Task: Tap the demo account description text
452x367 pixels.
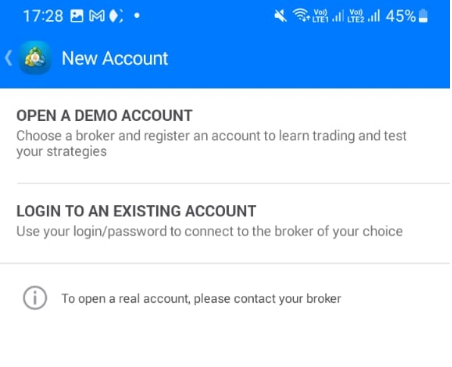Action: click(211, 143)
